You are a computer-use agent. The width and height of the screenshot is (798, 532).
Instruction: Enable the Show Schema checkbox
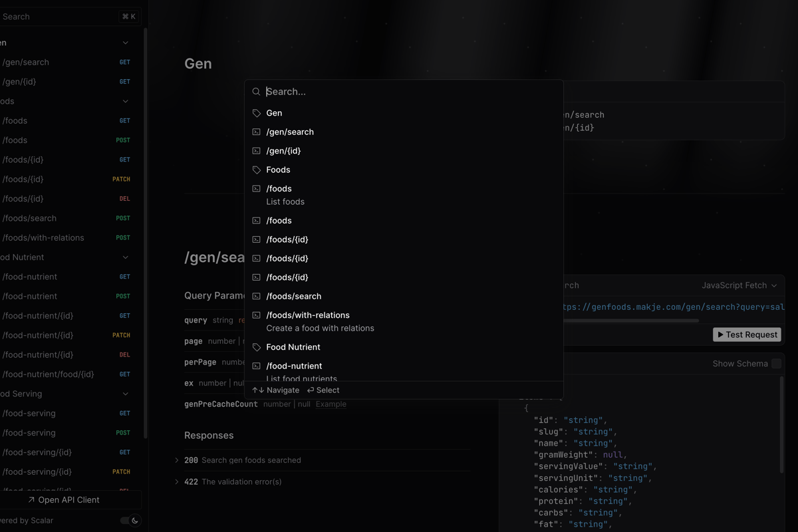[x=776, y=364]
